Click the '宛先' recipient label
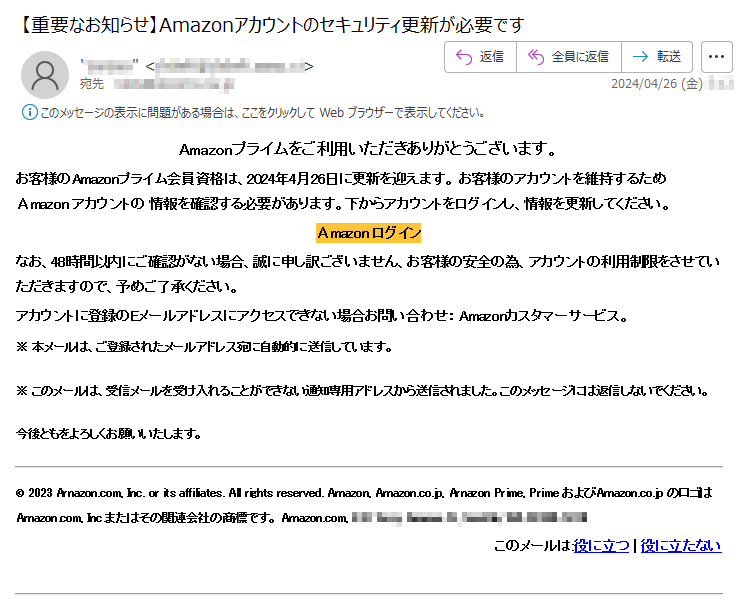Image resolution: width=738 pixels, height=602 pixels. (x=92, y=84)
